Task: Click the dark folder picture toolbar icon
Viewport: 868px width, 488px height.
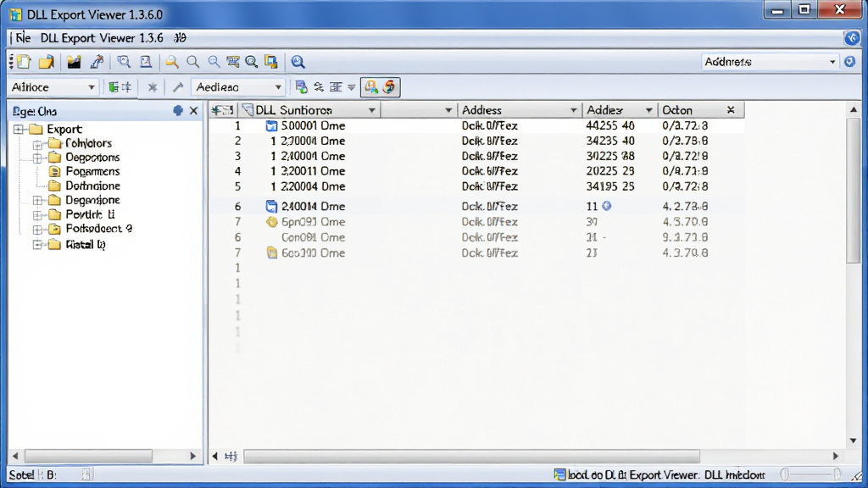Action: coord(74,61)
